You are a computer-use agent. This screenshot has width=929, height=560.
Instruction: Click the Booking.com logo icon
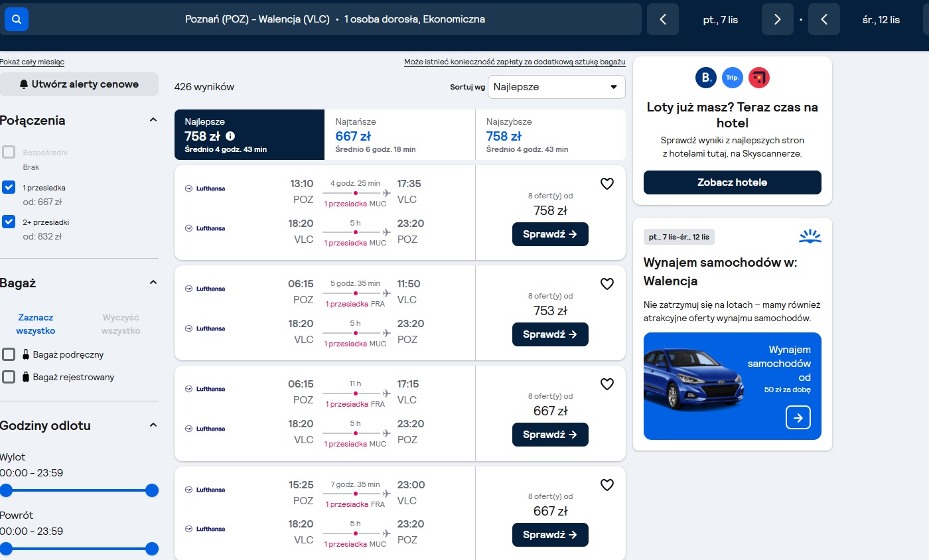706,78
